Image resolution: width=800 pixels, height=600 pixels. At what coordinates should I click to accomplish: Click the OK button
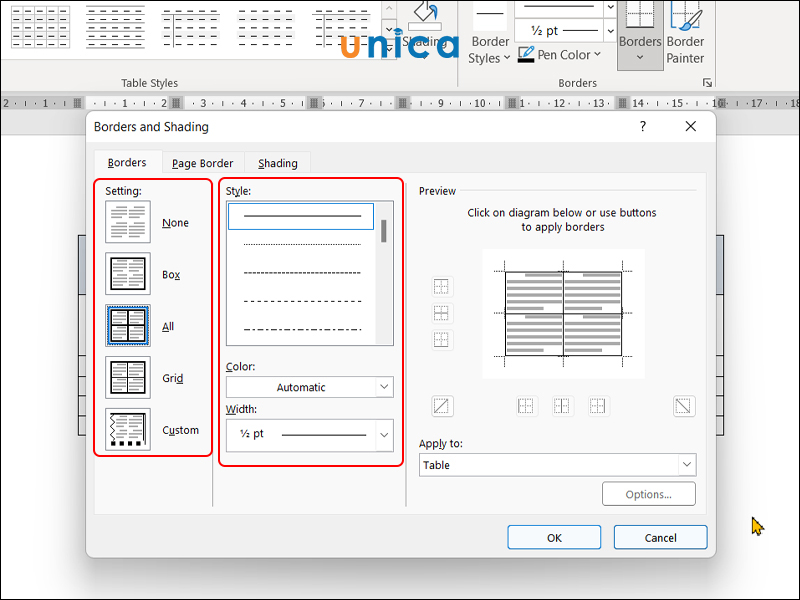click(x=554, y=537)
